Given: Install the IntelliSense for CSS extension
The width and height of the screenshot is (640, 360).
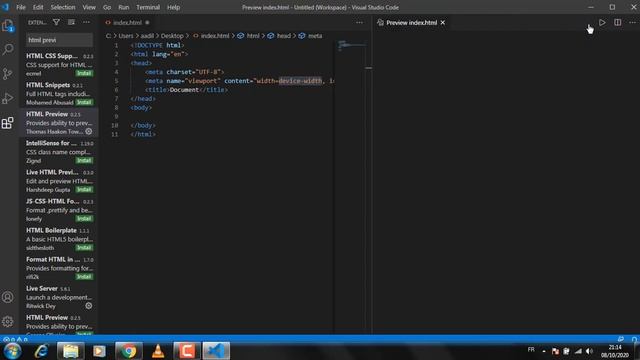Looking at the screenshot, I should point(84,160).
